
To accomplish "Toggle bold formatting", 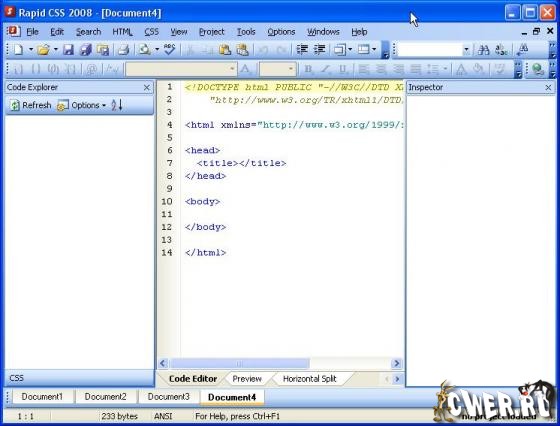I will click(309, 69).
